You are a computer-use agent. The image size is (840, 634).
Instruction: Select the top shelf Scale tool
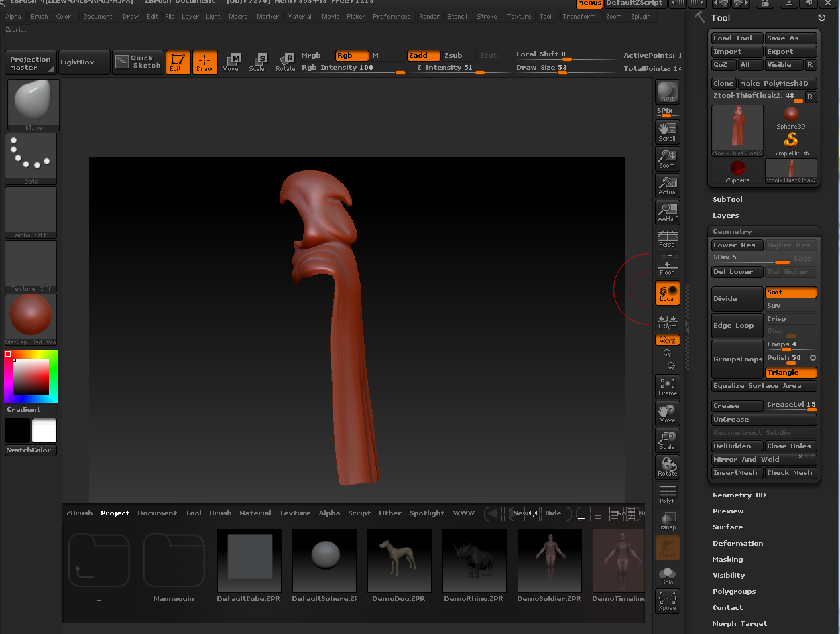[257, 62]
